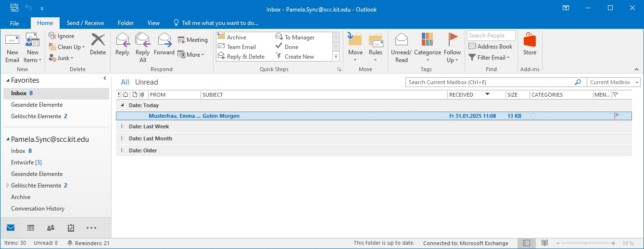Click the Ignore conversation button
This screenshot has width=644, height=249.
click(62, 36)
